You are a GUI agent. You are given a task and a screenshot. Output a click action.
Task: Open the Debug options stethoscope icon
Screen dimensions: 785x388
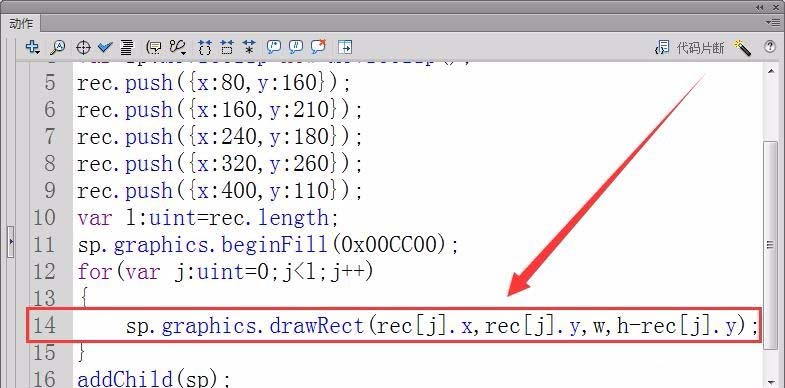177,47
